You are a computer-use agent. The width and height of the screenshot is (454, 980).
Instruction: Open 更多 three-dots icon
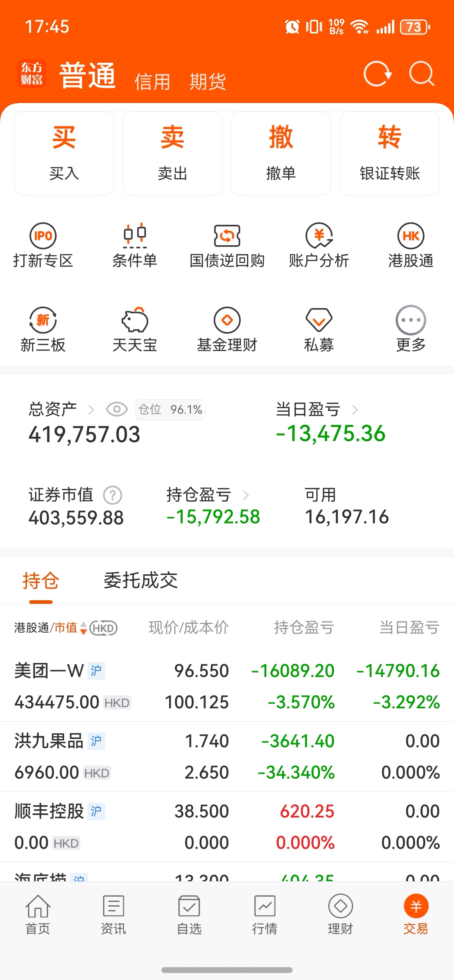pyautogui.click(x=411, y=320)
